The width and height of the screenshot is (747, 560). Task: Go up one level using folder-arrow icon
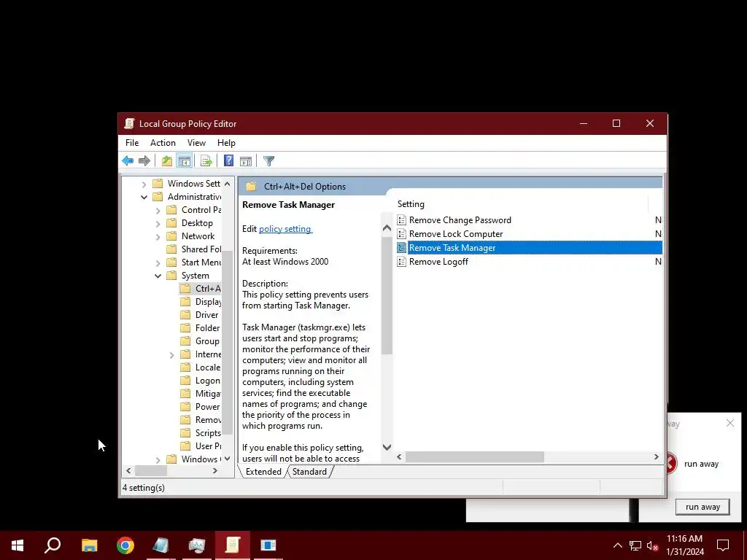(167, 161)
